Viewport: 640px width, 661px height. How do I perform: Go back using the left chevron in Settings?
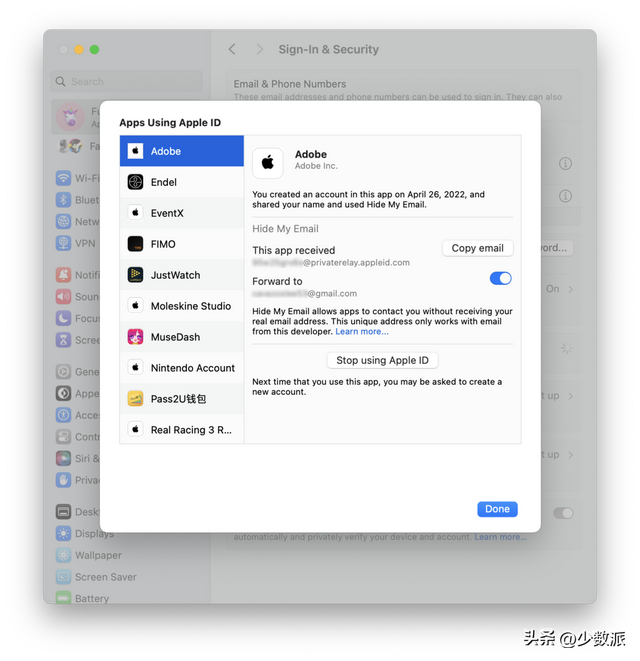[x=232, y=49]
